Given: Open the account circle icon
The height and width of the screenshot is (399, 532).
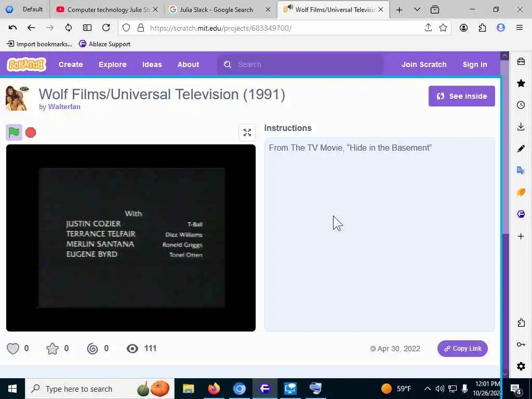Looking at the screenshot, I should (463, 28).
